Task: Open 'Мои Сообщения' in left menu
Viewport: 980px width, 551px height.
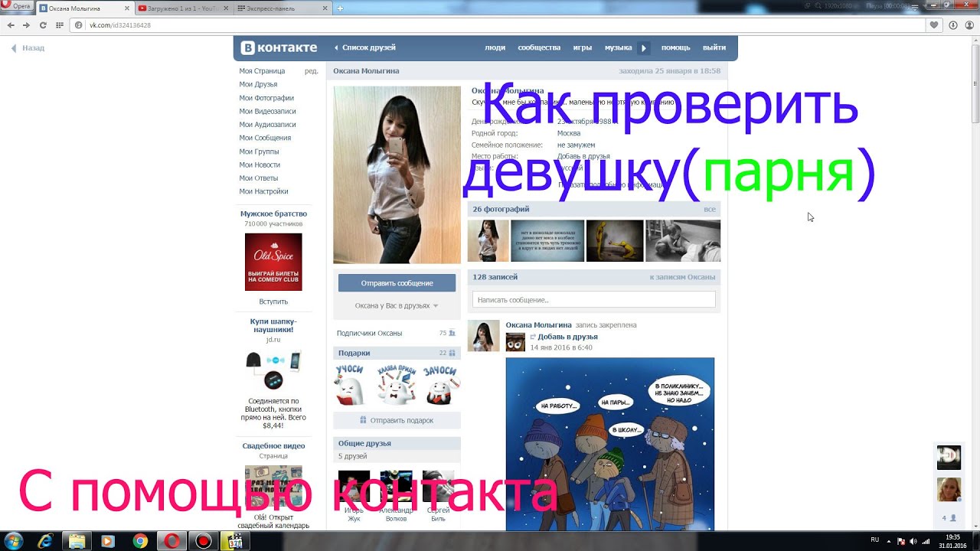Action: pos(265,138)
